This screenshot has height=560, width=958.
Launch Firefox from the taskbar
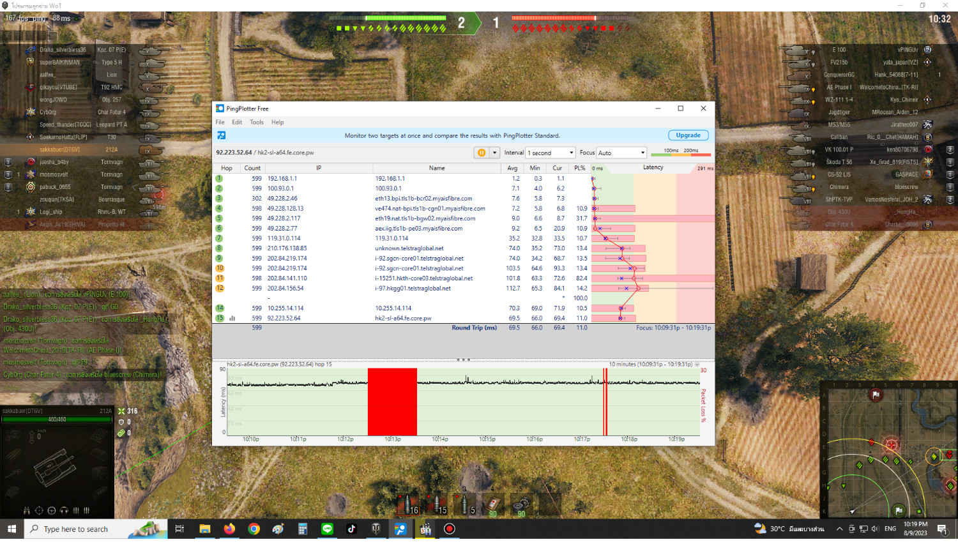[229, 529]
